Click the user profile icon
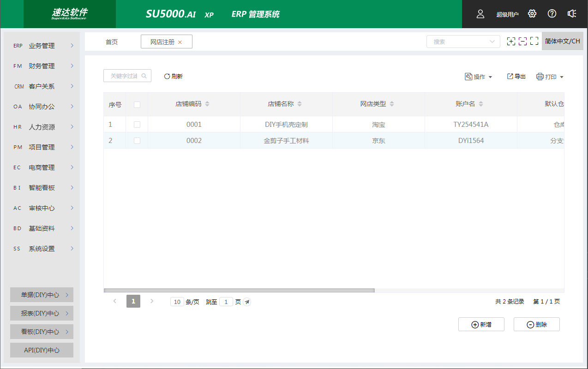The image size is (588, 369). coord(480,14)
